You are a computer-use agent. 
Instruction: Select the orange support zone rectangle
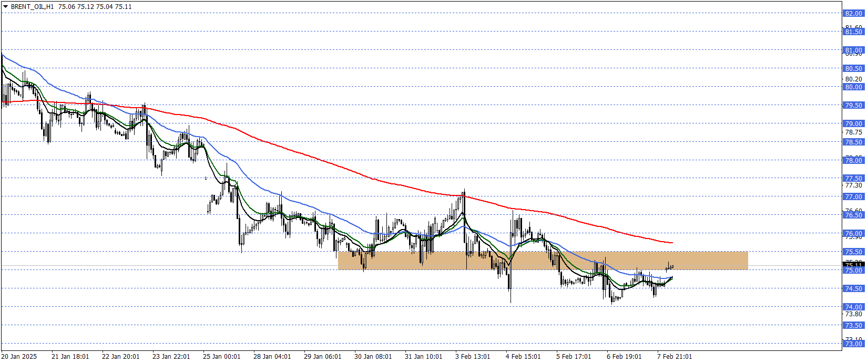pyautogui.click(x=543, y=261)
